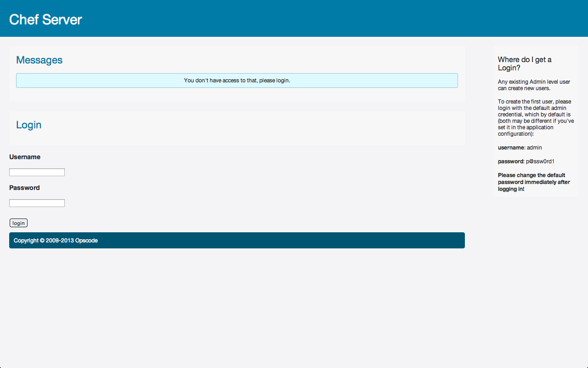
Task: Focus the Username input field
Action: point(37,172)
